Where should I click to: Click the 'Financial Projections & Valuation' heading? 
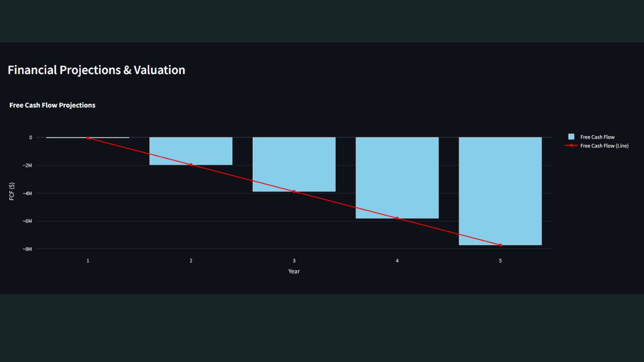pos(96,70)
